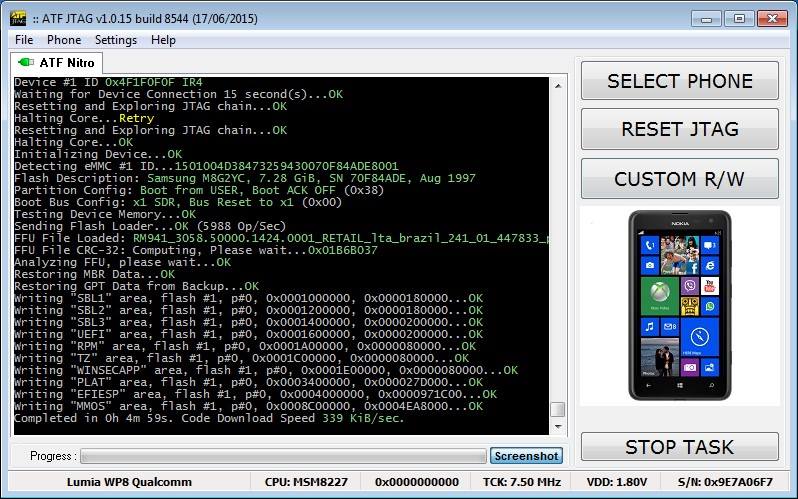Open the Phone menu

(64, 40)
